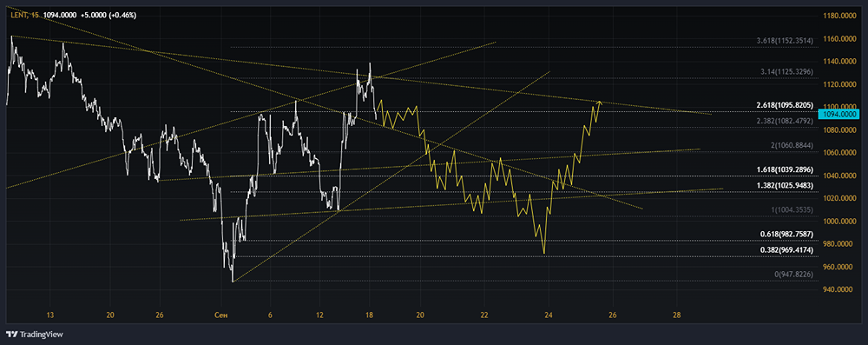Click the TradingView logo
Image resolution: width=868 pixels, height=345 pixels.
click(x=35, y=334)
